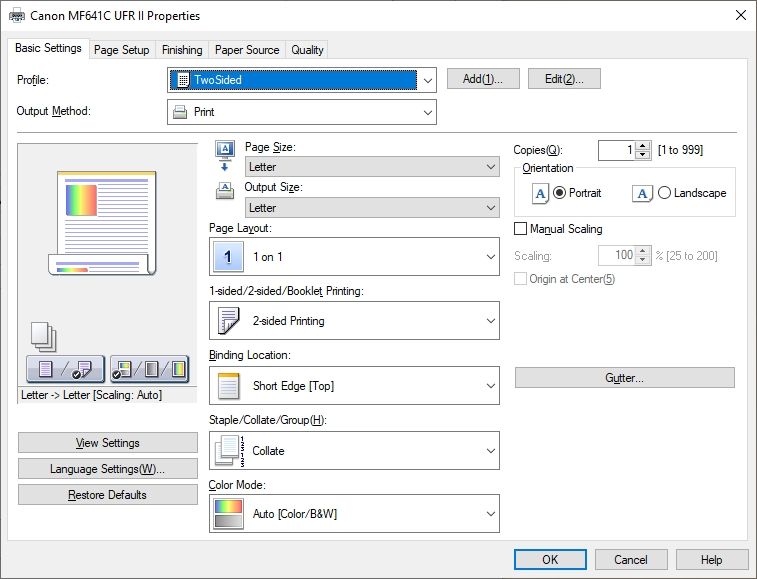Select the Portrait orientation radio button

click(x=559, y=193)
